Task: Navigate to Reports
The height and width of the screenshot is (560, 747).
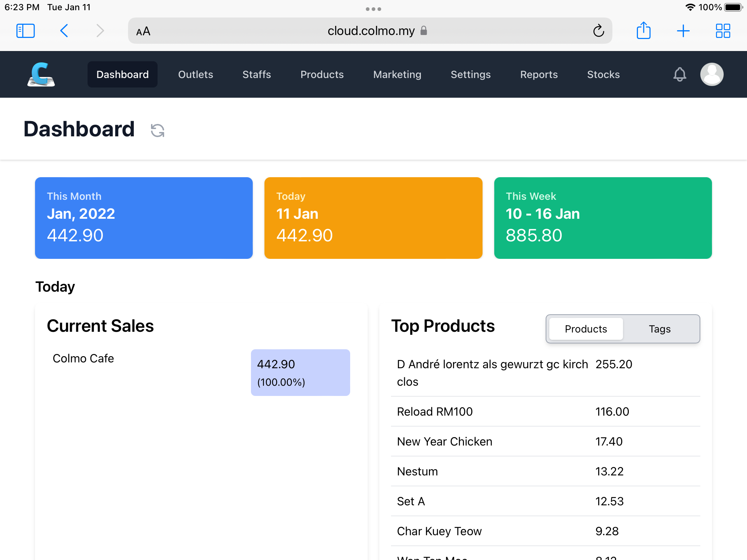Action: click(539, 74)
